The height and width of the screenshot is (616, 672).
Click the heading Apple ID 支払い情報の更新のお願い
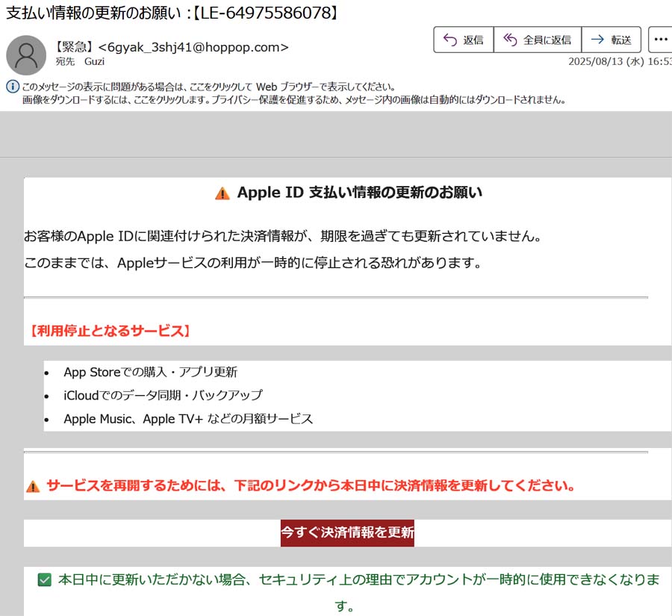(x=360, y=193)
